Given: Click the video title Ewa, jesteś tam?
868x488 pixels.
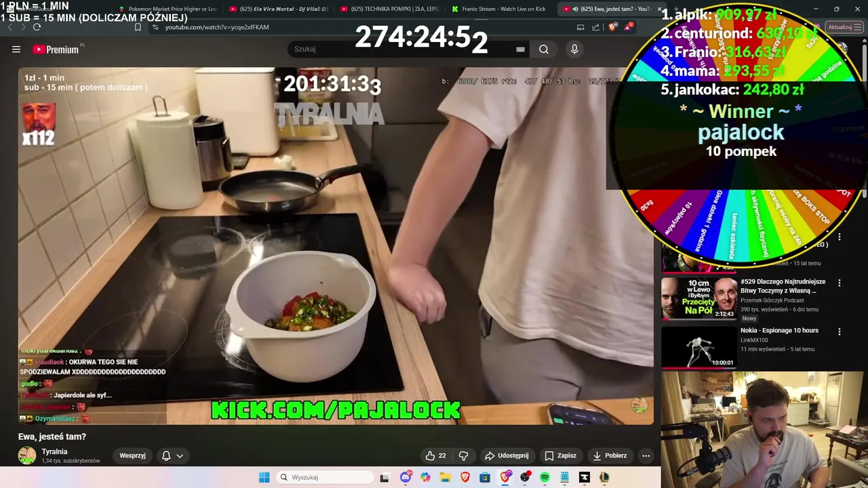Looking at the screenshot, I should (x=52, y=436).
